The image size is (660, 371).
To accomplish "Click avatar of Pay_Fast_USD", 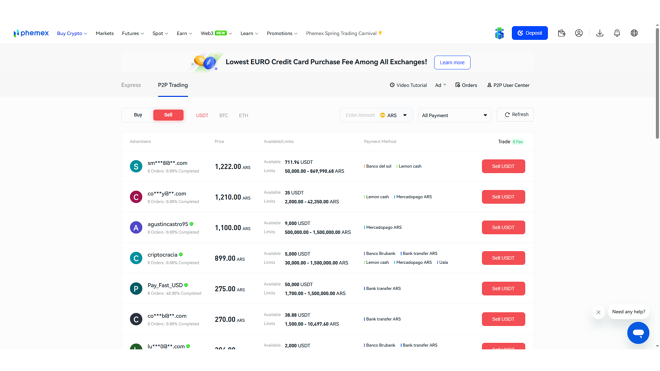I will (x=136, y=288).
